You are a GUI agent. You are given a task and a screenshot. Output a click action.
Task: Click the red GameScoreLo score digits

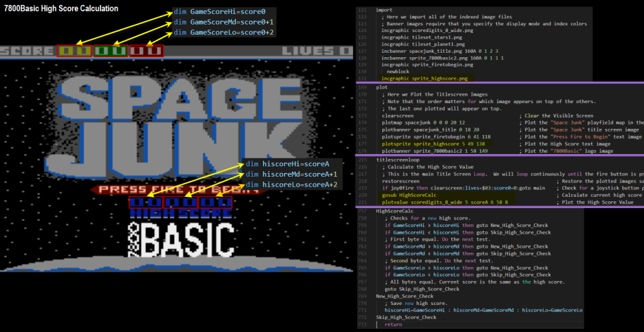point(147,50)
